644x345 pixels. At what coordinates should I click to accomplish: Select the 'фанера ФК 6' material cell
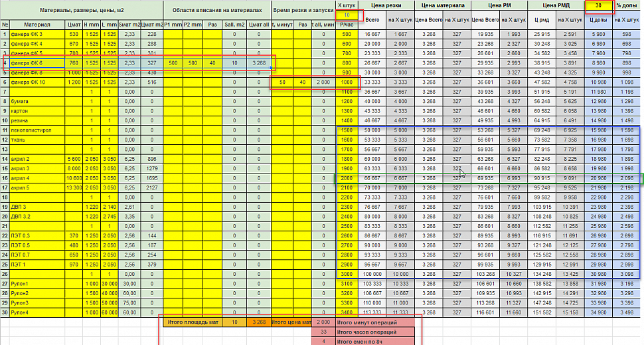click(x=37, y=63)
